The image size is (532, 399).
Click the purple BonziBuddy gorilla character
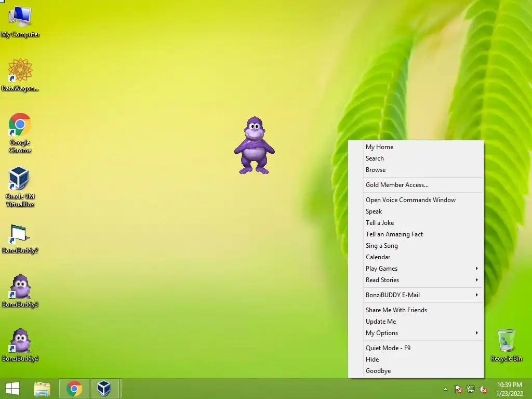pyautogui.click(x=254, y=145)
